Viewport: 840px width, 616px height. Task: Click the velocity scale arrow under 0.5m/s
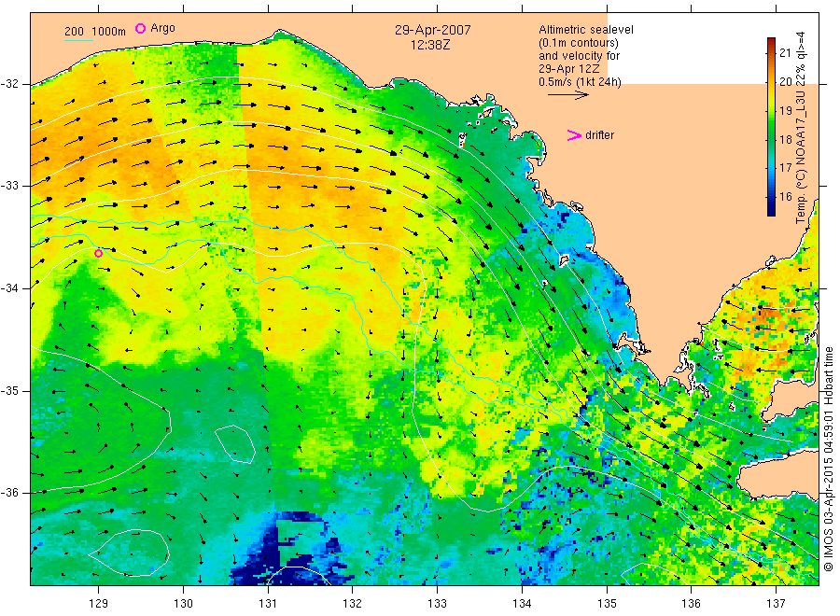coord(567,95)
